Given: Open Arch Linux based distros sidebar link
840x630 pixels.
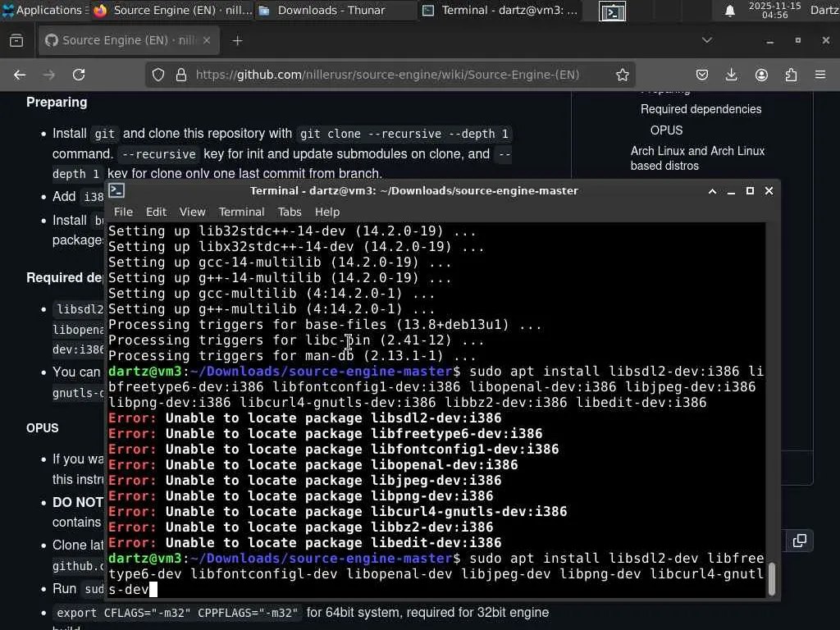Looking at the screenshot, I should click(x=697, y=158).
